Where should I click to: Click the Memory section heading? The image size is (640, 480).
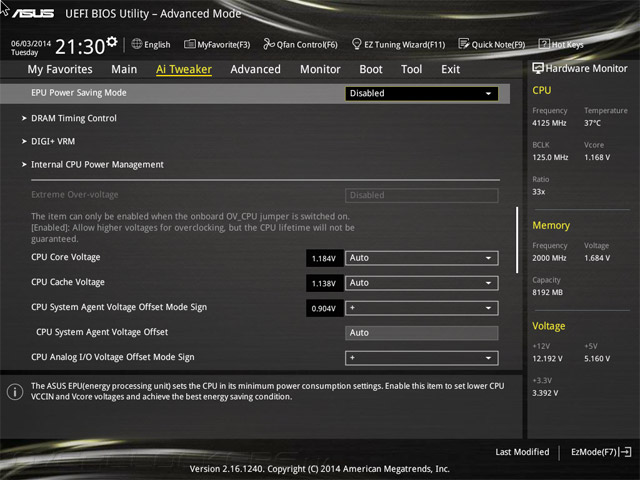(551, 225)
